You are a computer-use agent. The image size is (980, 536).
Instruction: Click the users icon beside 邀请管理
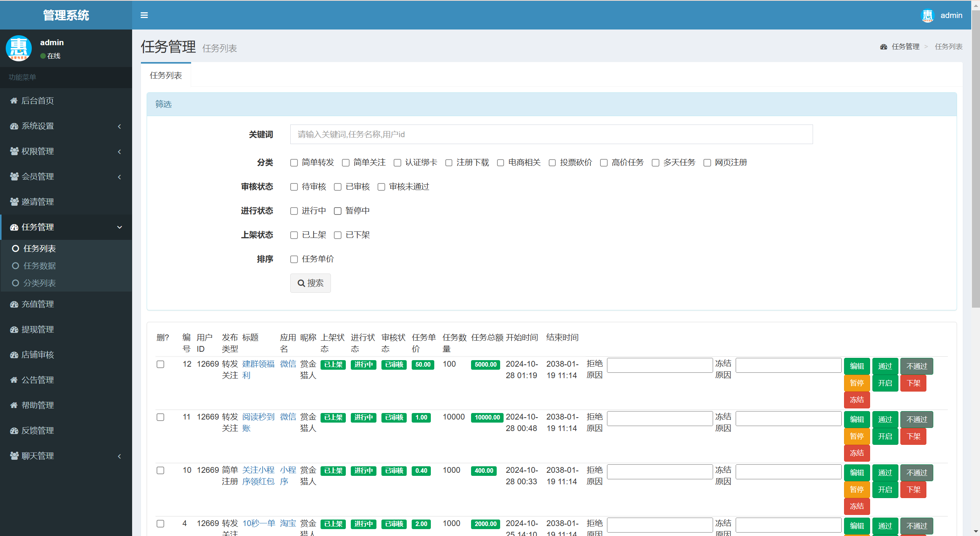[x=14, y=202]
